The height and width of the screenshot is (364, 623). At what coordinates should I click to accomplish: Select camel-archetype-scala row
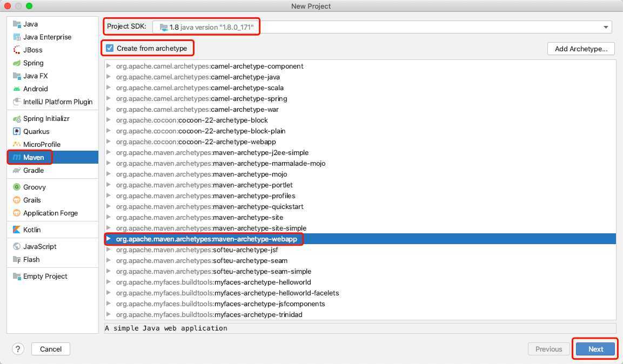coord(360,87)
